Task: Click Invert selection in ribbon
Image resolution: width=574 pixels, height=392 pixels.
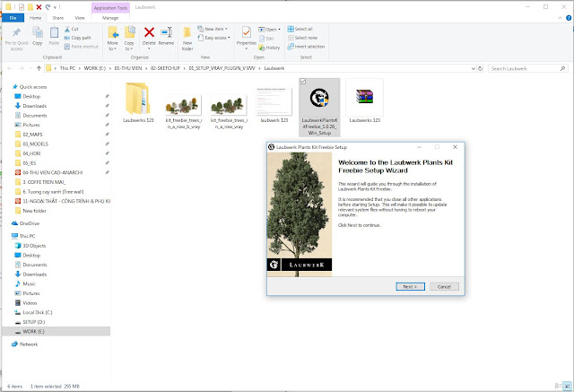Action: click(x=306, y=47)
